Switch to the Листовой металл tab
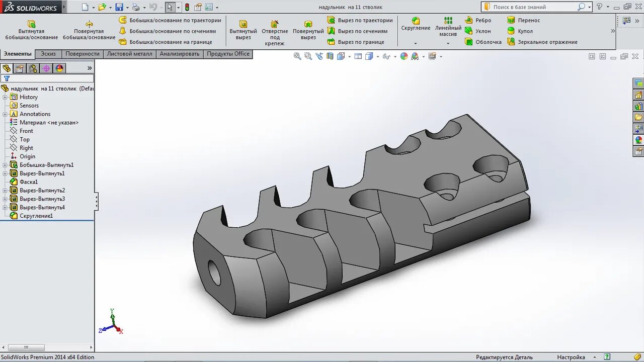 pyautogui.click(x=130, y=54)
